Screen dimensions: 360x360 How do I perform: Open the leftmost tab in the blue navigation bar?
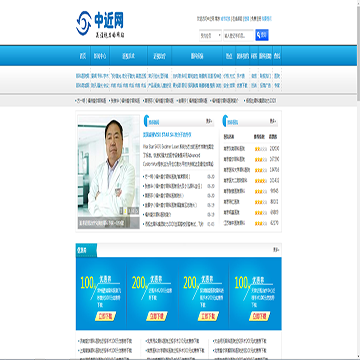point(83,56)
